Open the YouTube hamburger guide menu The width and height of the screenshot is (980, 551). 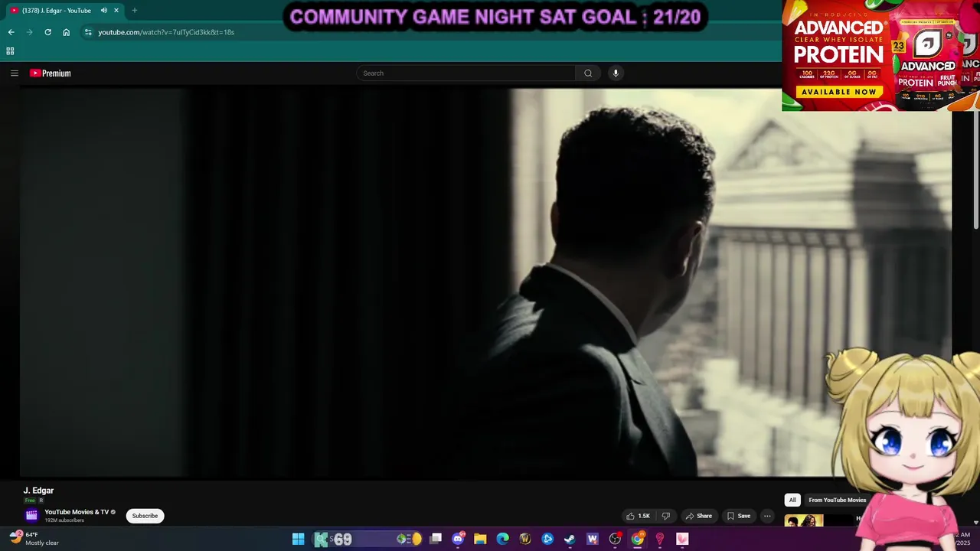click(x=14, y=73)
